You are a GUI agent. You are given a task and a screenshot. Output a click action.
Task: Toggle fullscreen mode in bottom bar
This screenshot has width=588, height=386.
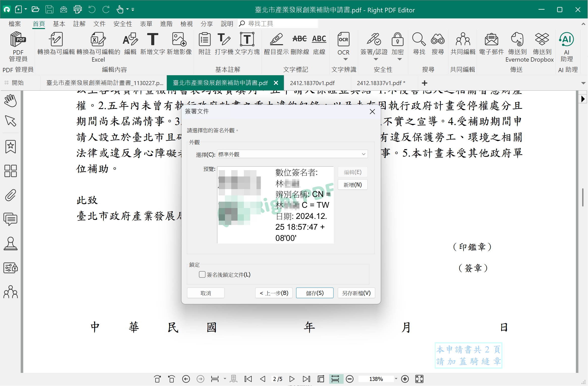click(x=419, y=379)
